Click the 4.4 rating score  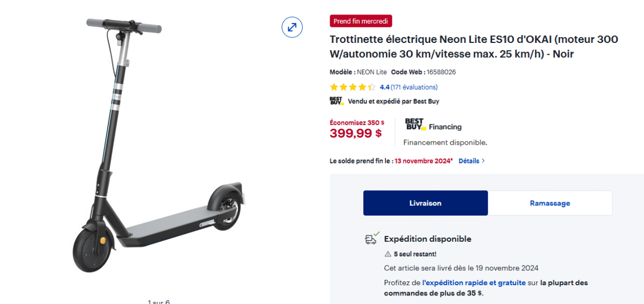coord(384,87)
